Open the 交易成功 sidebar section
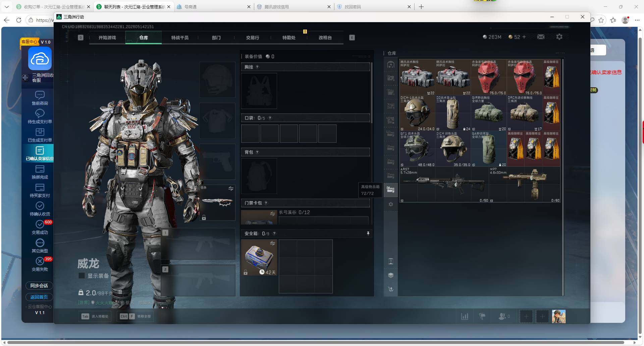This screenshot has width=644, height=346. click(40, 227)
